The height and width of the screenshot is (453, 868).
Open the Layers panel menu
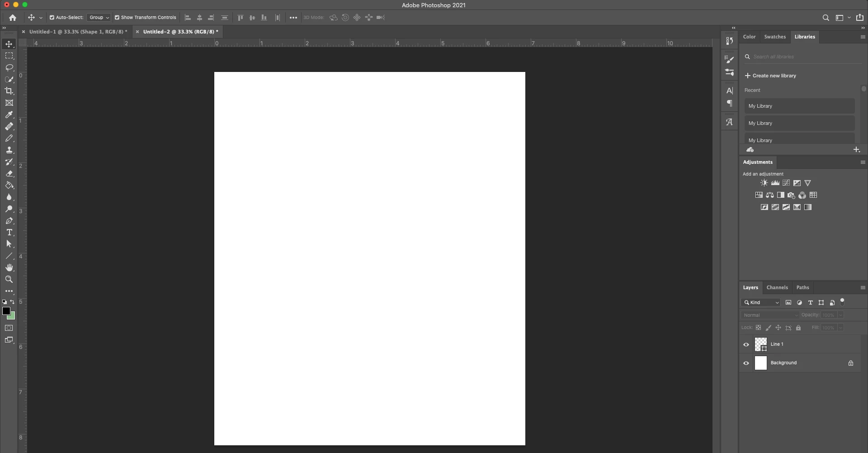pyautogui.click(x=863, y=287)
